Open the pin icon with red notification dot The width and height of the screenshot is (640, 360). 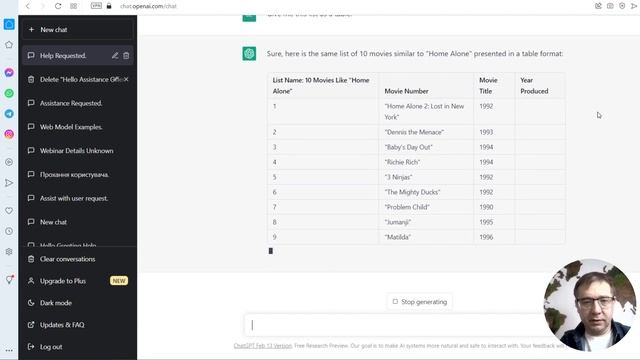pyautogui.click(x=9, y=280)
